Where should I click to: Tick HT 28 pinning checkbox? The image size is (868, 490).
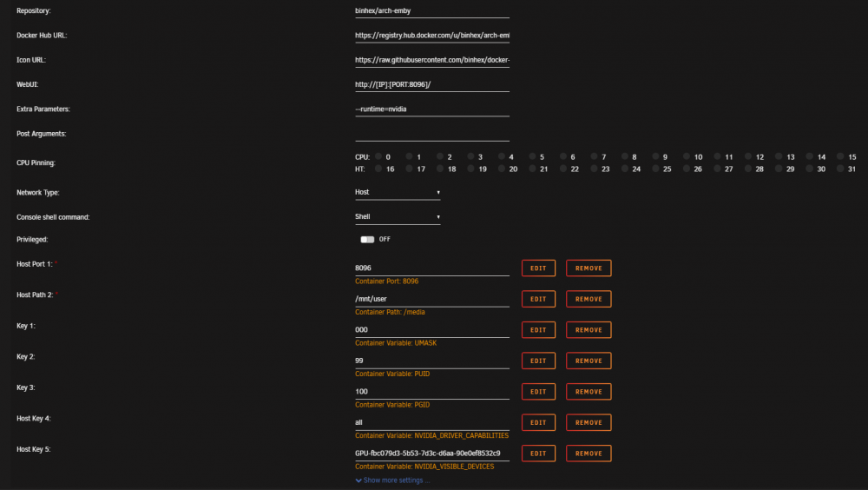748,169
